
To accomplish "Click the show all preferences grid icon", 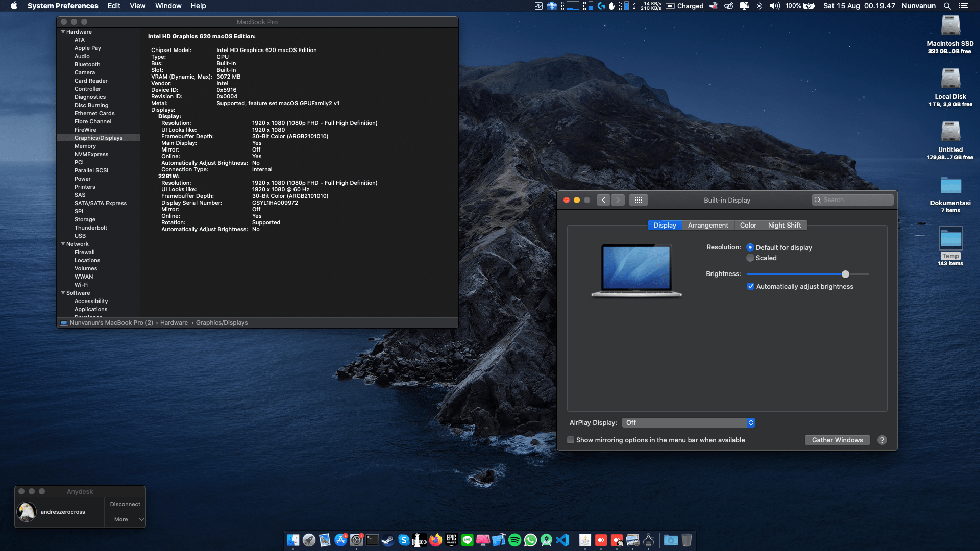I will (638, 200).
